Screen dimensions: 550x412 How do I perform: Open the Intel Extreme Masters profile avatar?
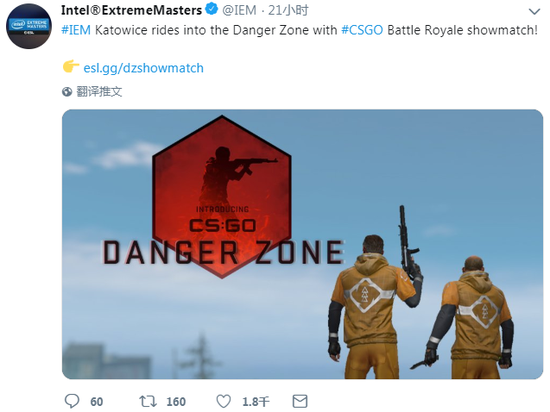(x=29, y=26)
